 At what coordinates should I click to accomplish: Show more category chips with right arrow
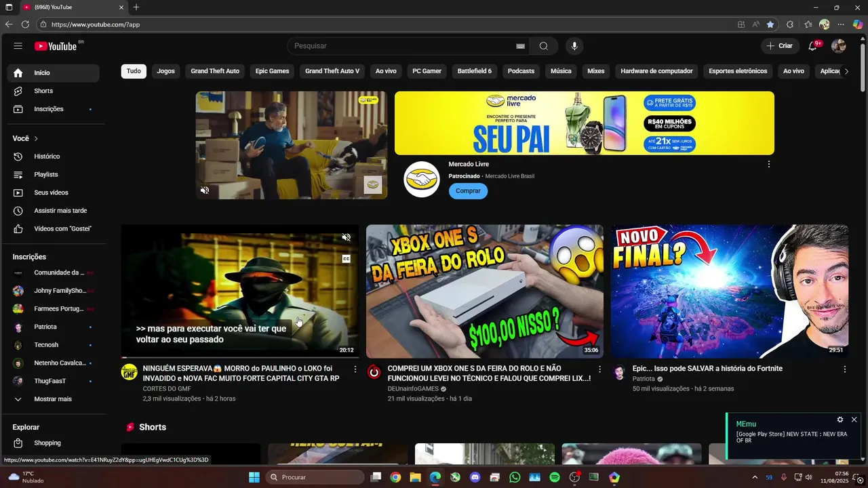(846, 71)
